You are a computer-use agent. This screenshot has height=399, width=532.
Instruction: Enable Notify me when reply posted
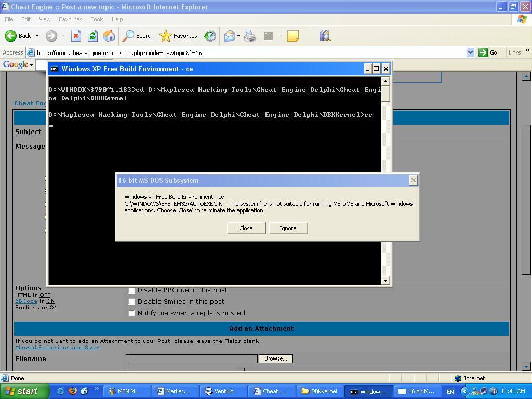pyautogui.click(x=131, y=313)
